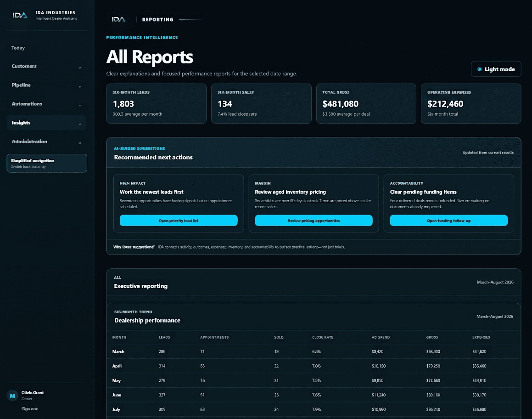This screenshot has height=419, width=532.
Task: Select the June row label
Action: pos(117,395)
